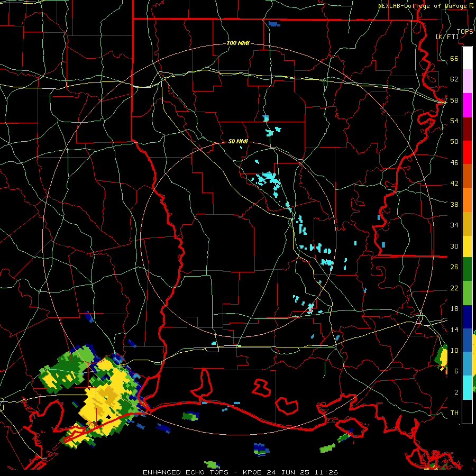Pick the medium blue legend band
This screenshot has width=476, height=476.
pyautogui.click(x=467, y=340)
